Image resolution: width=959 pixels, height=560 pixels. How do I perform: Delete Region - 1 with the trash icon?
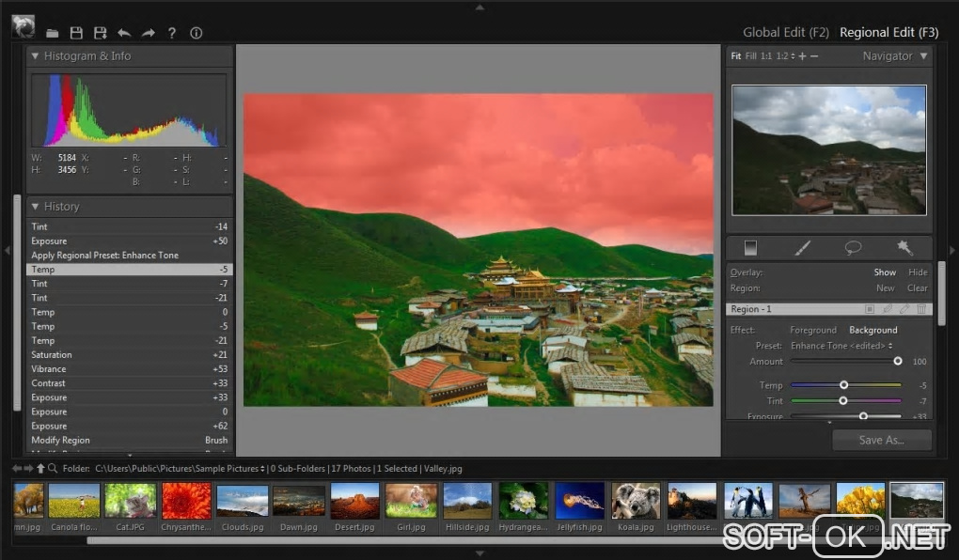click(921, 309)
